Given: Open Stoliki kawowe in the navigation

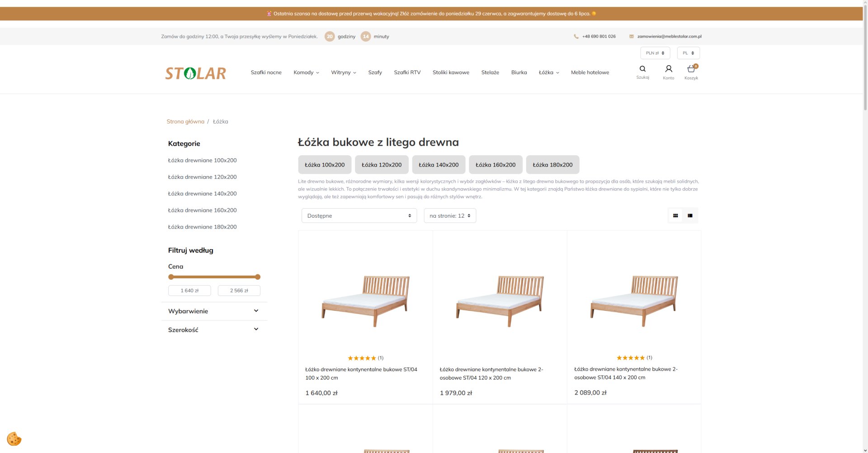Looking at the screenshot, I should (451, 72).
